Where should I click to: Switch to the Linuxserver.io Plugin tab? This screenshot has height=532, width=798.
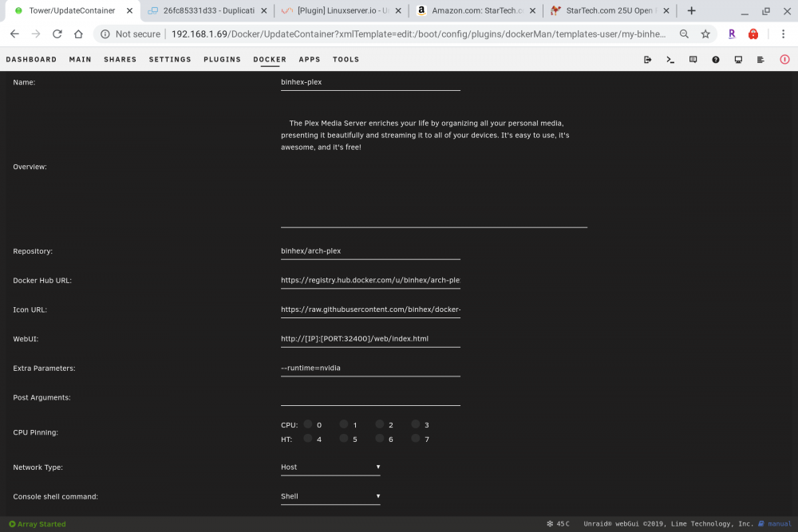[343, 10]
